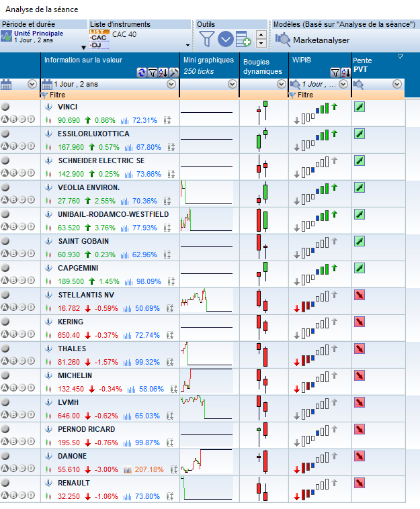Add a column with the green plus icon

(243, 39)
